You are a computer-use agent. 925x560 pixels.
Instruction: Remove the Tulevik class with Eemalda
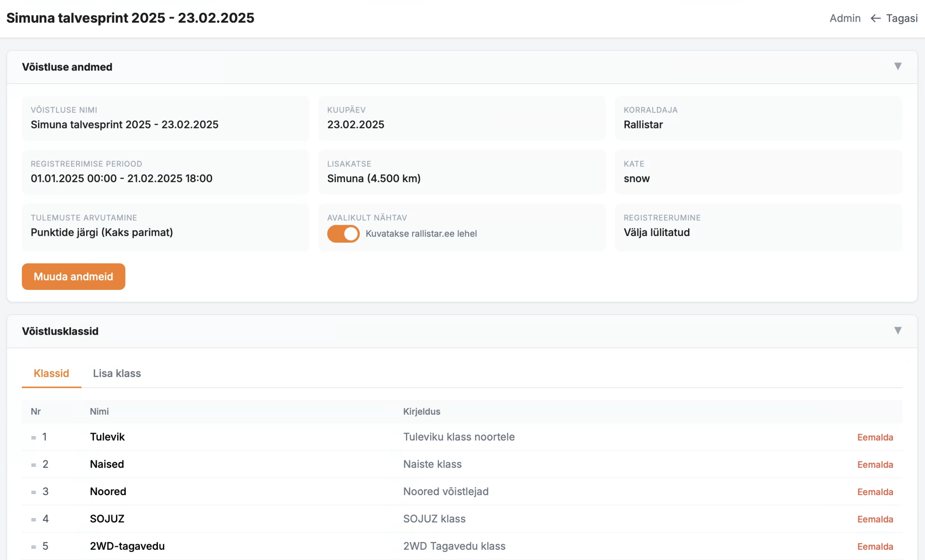point(875,437)
